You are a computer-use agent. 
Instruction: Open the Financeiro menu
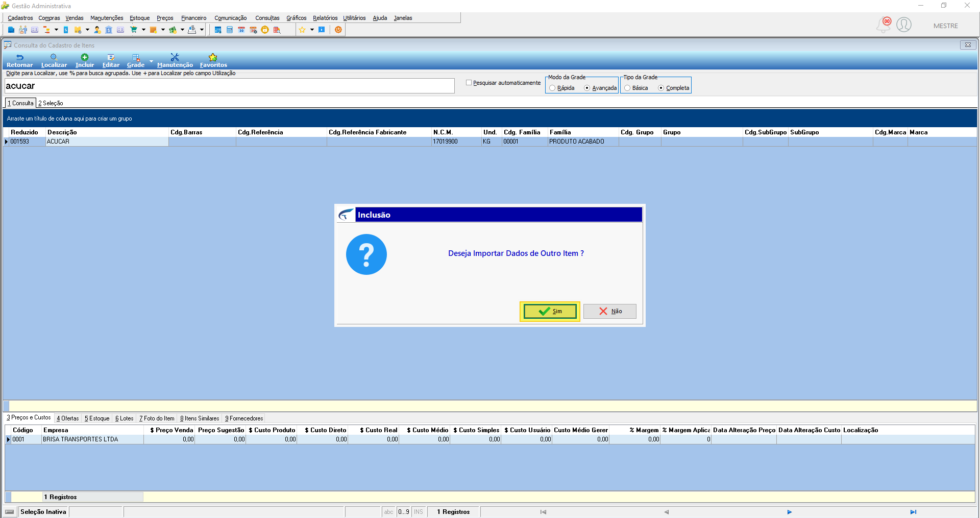[x=194, y=18]
